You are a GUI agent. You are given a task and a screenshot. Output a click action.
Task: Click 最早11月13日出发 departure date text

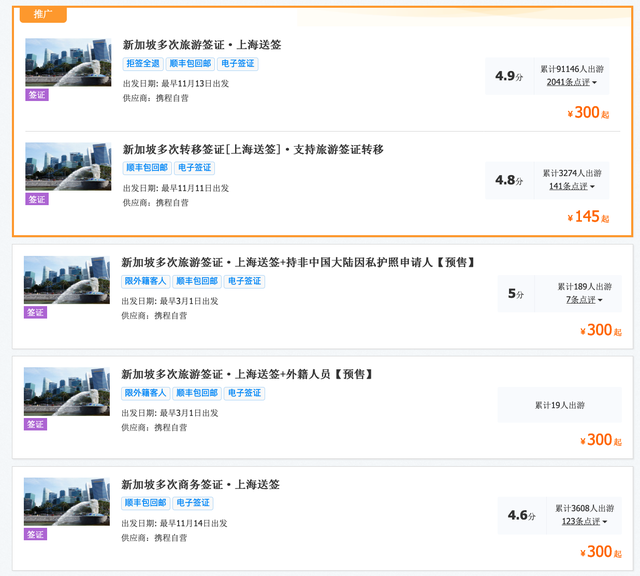195,84
